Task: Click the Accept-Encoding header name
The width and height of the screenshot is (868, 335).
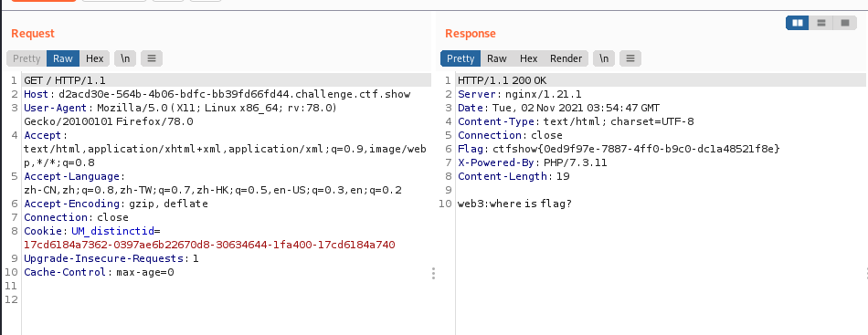Action: [x=72, y=204]
